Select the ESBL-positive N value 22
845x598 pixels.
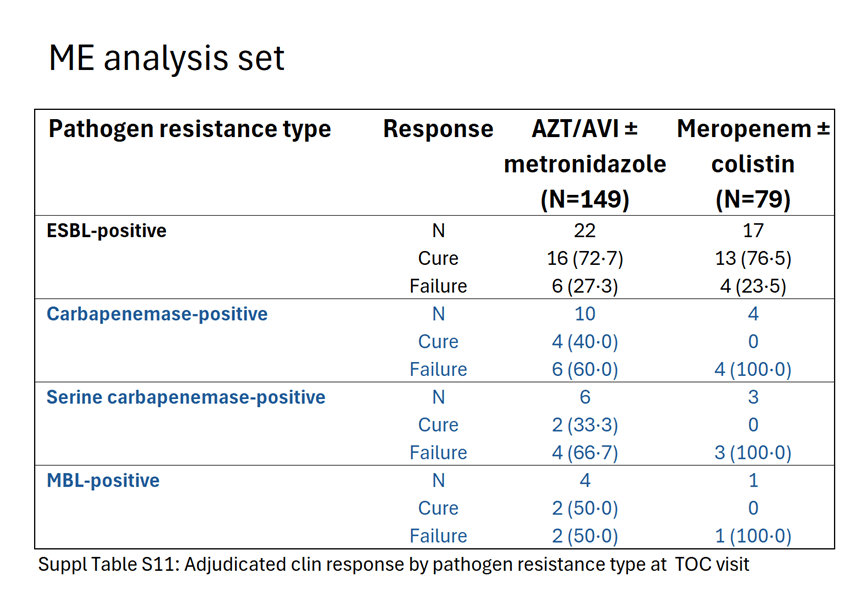tap(585, 231)
